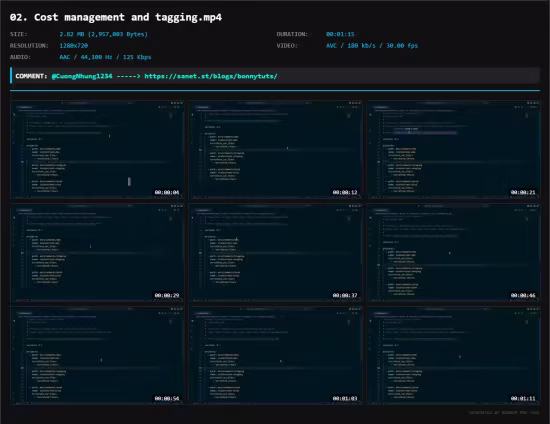The height and width of the screenshot is (424, 550).
Task: Click the RESOLUTION: label
Action: 29,46
